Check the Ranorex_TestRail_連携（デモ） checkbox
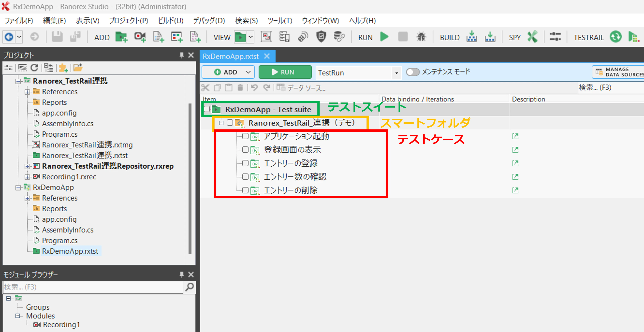The width and height of the screenshot is (644, 332). [x=230, y=123]
